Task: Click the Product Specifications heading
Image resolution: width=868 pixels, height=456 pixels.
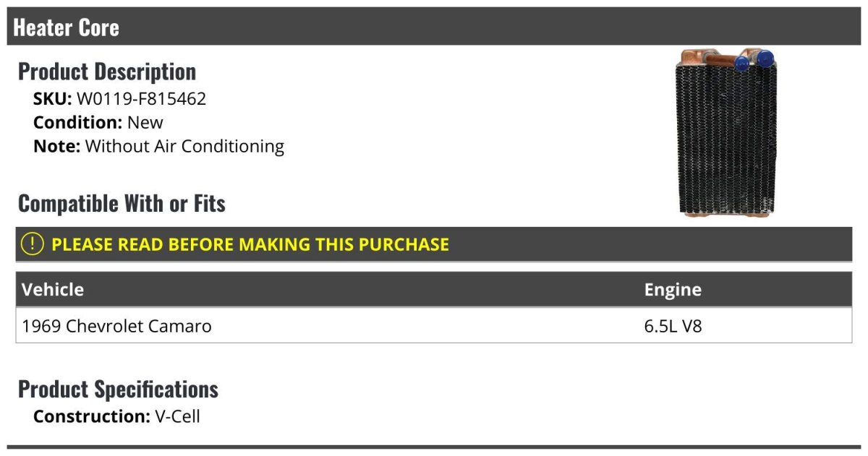Action: [118, 390]
